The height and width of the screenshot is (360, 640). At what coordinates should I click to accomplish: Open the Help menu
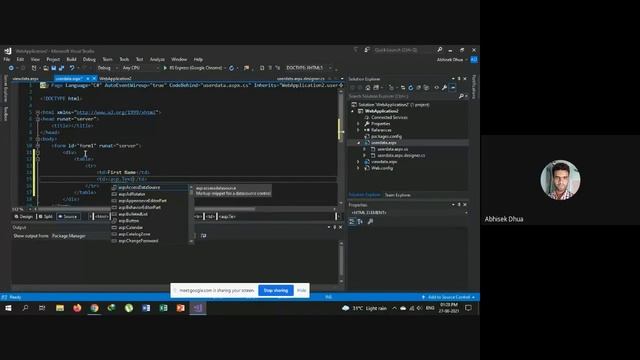(x=198, y=60)
